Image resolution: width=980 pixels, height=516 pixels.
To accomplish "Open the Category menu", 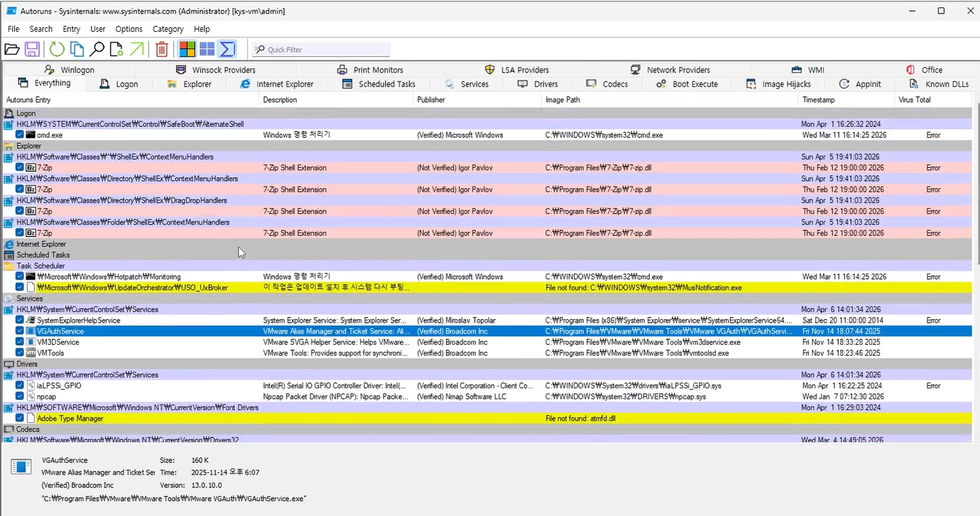I will coord(168,29).
